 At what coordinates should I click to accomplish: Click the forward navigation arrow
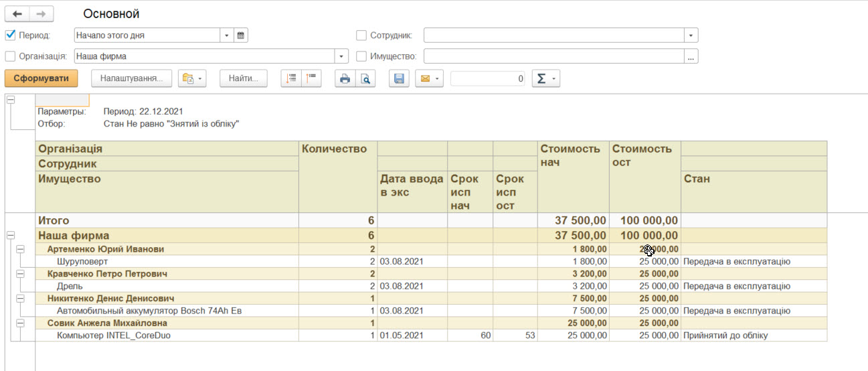click(x=41, y=14)
